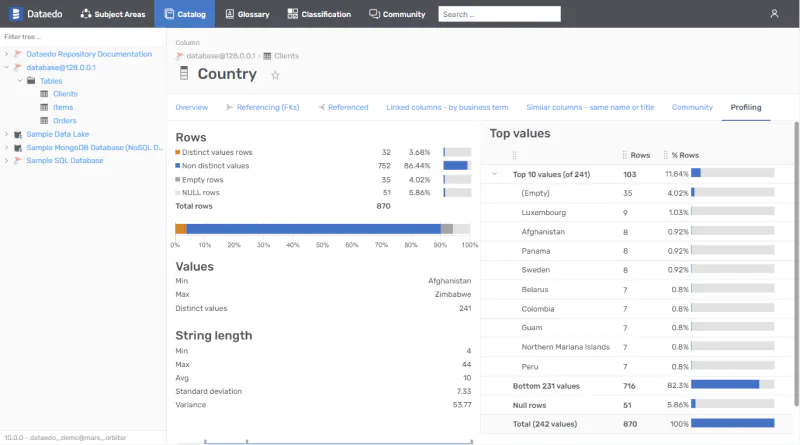Follow the database@128.0.0.1 breadcrumb link
This screenshot has width=800, height=445.
click(220, 56)
